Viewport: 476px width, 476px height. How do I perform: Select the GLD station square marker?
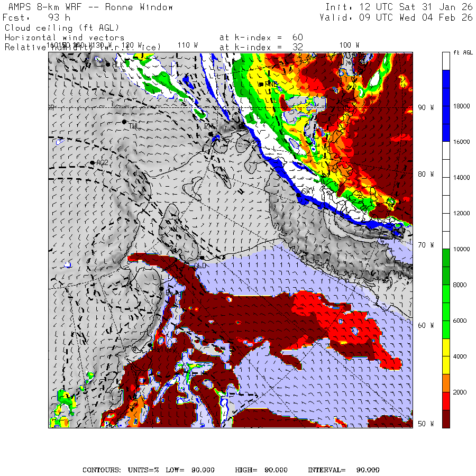(202, 258)
